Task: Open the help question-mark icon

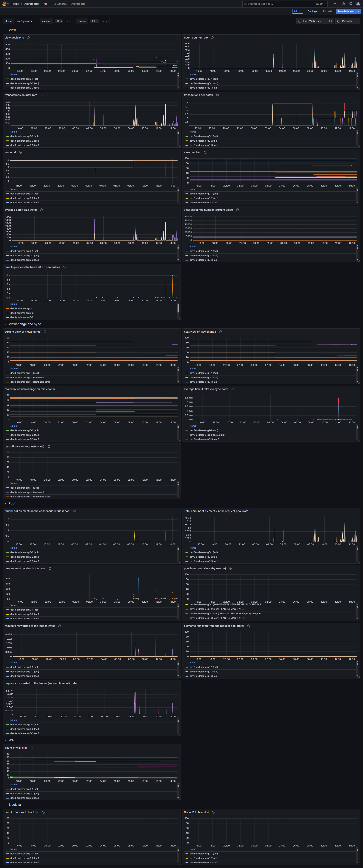Action: point(343,4)
